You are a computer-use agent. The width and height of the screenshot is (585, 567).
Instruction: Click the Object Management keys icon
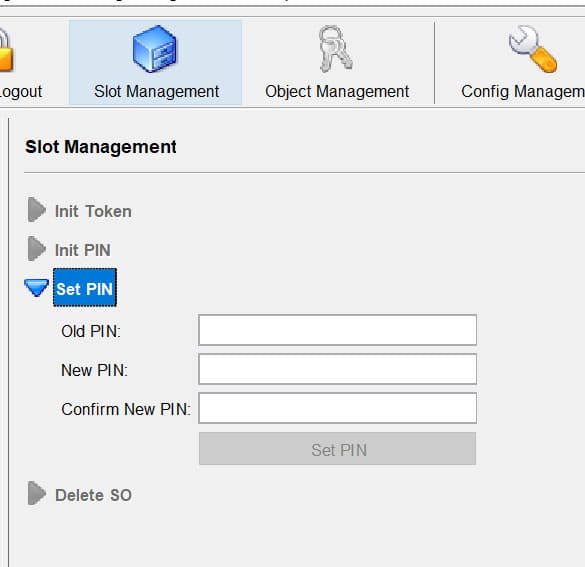tap(335, 48)
